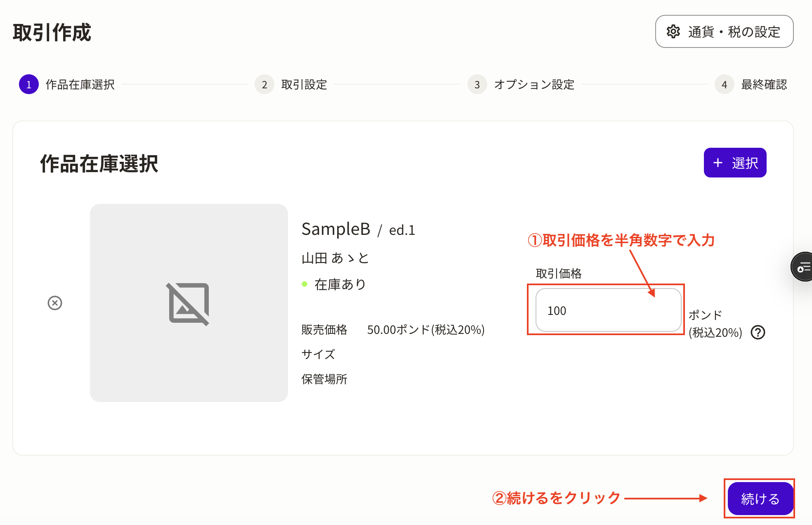The width and height of the screenshot is (812, 525).
Task: Click the artist name 山田 あゝと
Action: coord(335,258)
